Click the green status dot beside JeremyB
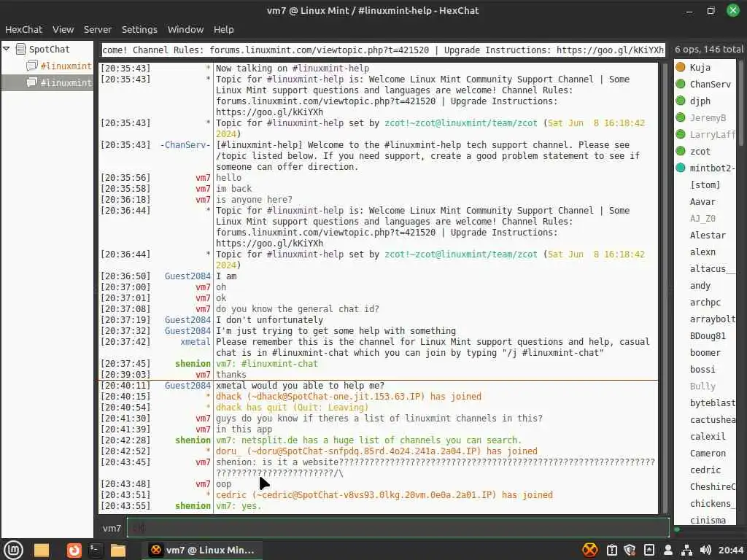 tap(681, 117)
